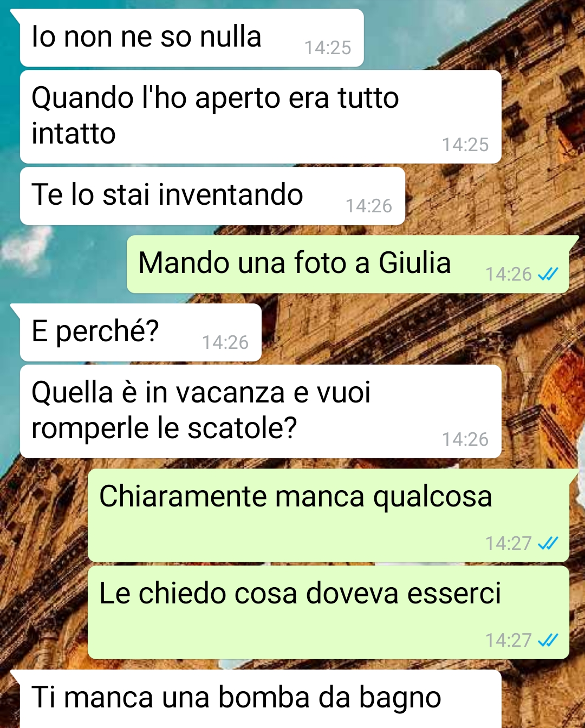Tap the 14:25 timestamp on 'Io non ne so nulla'
This screenshot has height=728, width=585.
(328, 48)
